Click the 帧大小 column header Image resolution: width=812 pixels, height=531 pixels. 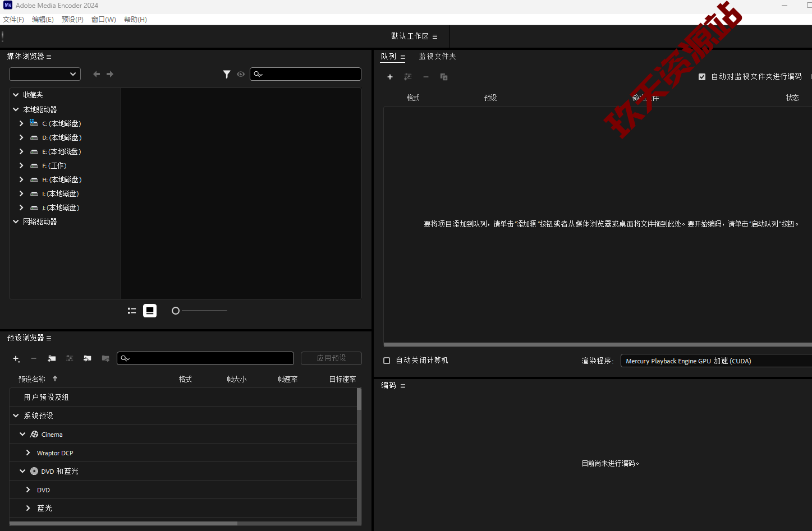point(236,380)
